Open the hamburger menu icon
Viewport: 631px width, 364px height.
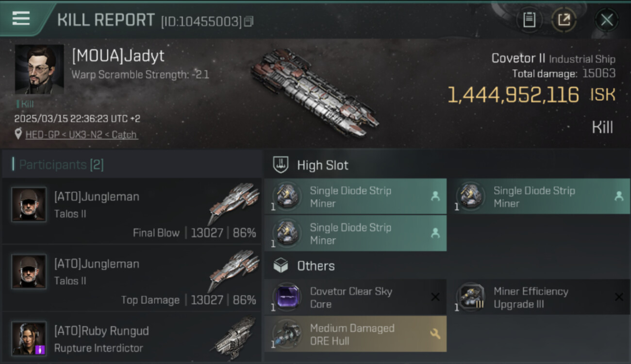pyautogui.click(x=21, y=18)
